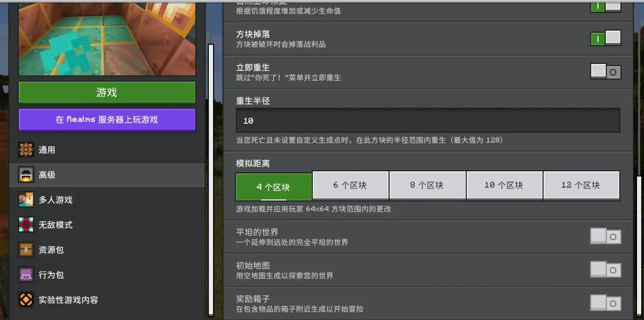The image size is (644, 320).
Task: Select 4 个区块 simulation distance
Action: pyautogui.click(x=274, y=186)
